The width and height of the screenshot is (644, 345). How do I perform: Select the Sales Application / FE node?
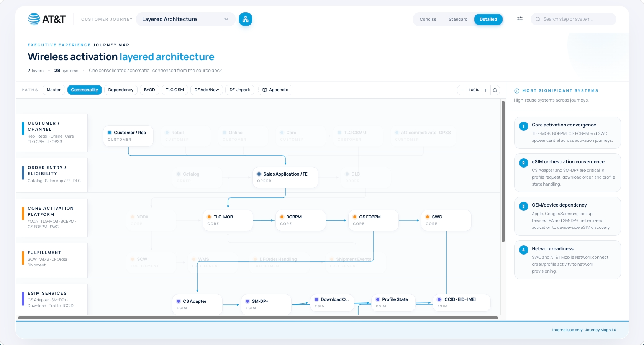click(x=285, y=177)
